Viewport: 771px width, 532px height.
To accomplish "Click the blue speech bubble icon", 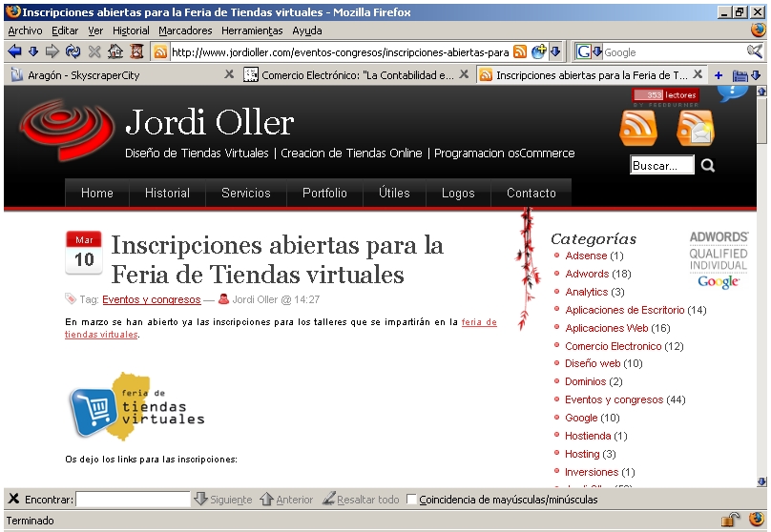I will [733, 92].
